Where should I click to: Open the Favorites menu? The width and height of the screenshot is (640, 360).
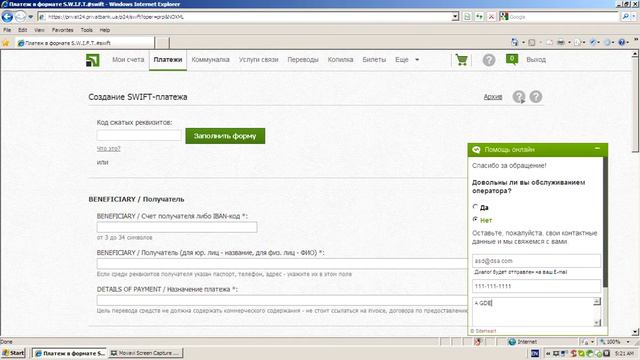coord(62,30)
